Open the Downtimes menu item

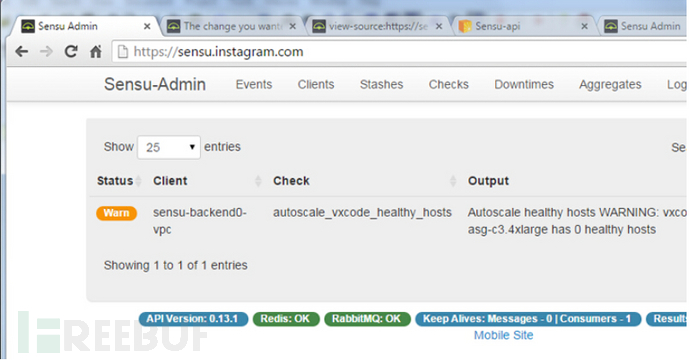click(x=524, y=84)
